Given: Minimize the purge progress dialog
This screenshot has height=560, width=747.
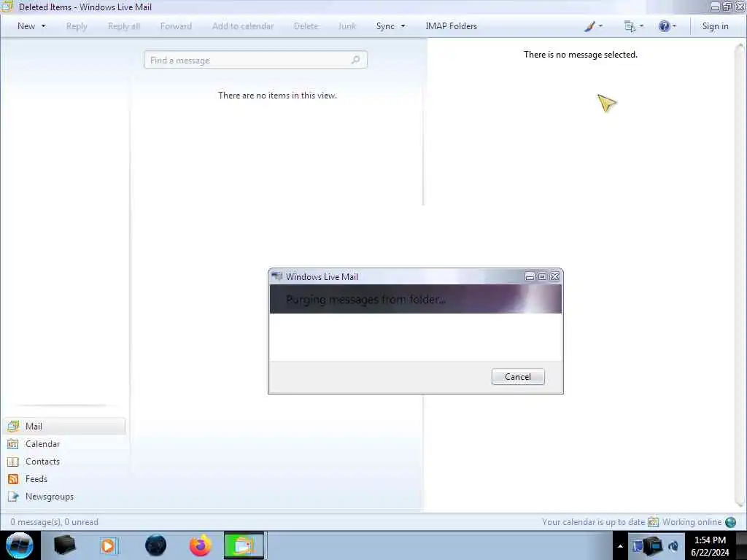Looking at the screenshot, I should (x=530, y=276).
